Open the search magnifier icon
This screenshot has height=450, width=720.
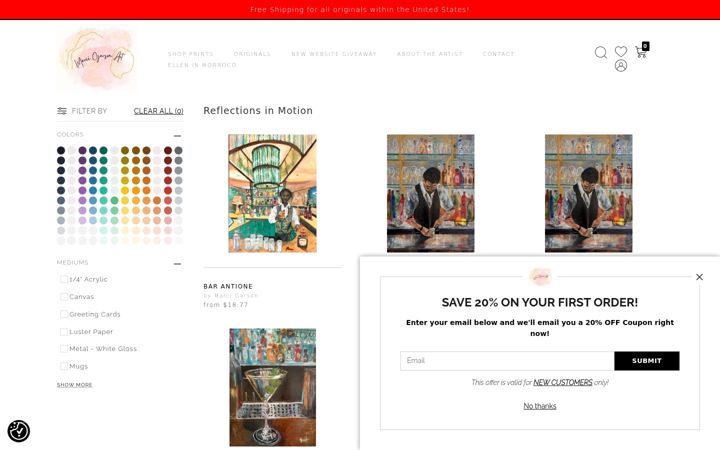click(601, 52)
